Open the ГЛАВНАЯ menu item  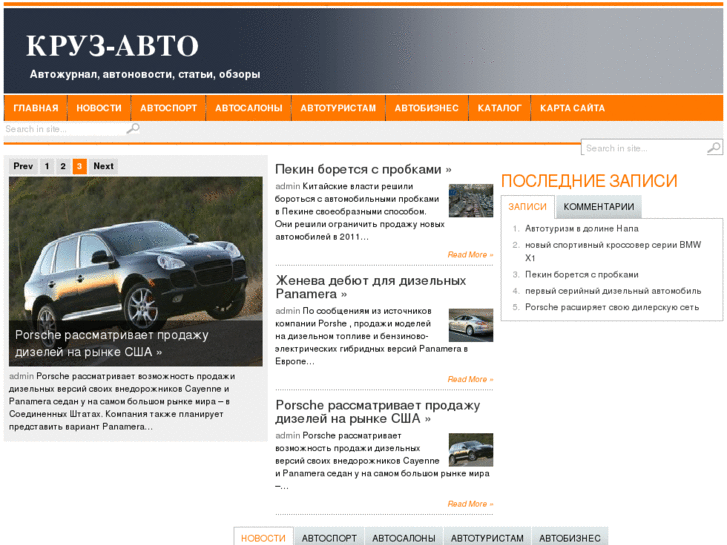coord(36,108)
